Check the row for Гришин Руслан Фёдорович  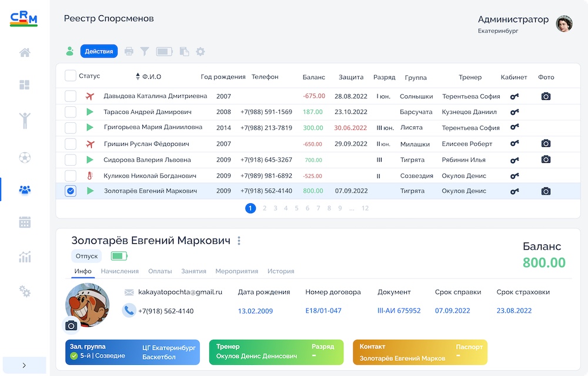[71, 144]
